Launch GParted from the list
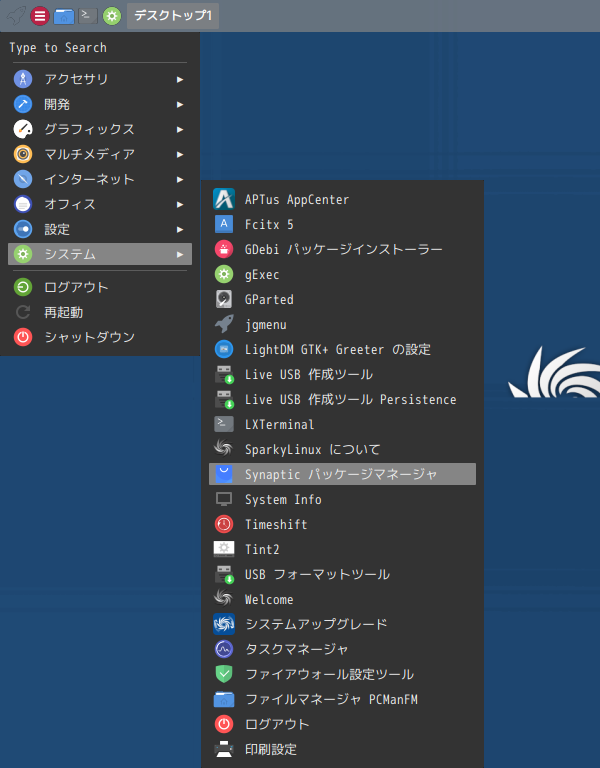Screen dimensions: 600x768 click(342, 299)
